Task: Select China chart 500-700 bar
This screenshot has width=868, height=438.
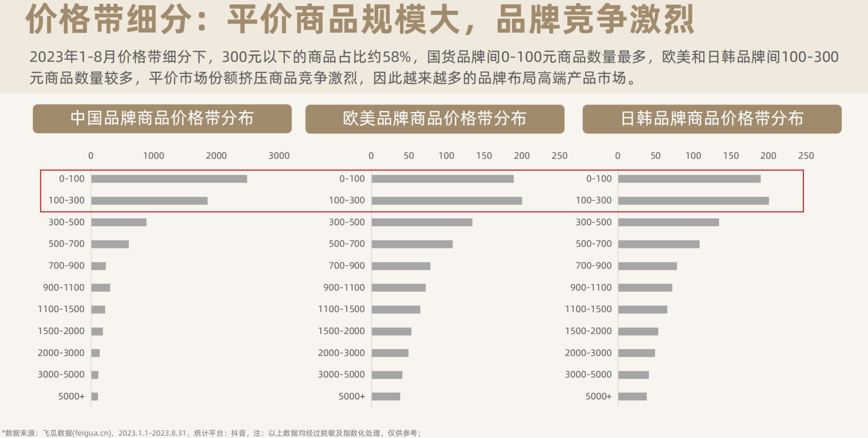Action: [110, 244]
